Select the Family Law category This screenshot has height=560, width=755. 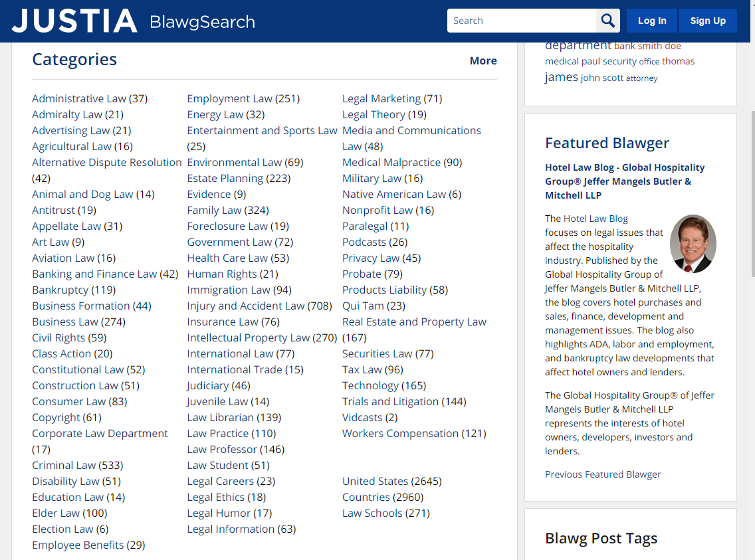tap(214, 210)
